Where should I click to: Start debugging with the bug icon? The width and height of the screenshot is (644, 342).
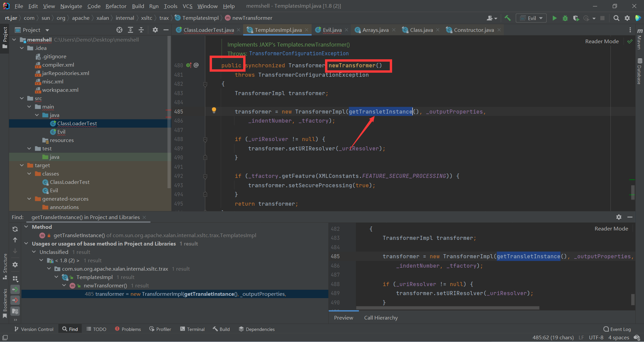[x=565, y=18]
